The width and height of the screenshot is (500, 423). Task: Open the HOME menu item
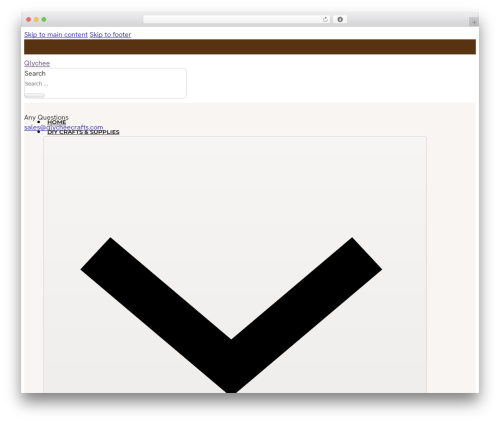[57, 122]
